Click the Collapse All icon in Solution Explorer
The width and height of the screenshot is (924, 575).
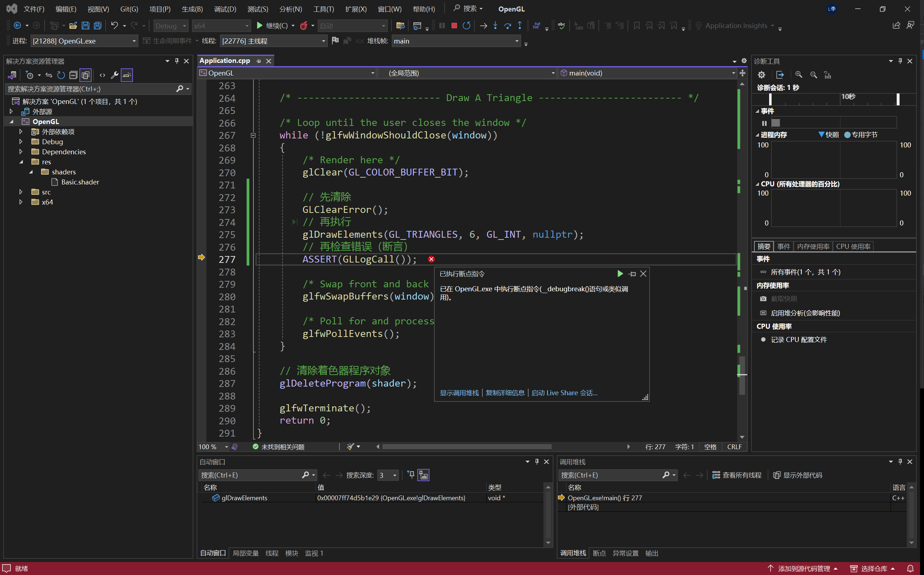pyautogui.click(x=73, y=75)
